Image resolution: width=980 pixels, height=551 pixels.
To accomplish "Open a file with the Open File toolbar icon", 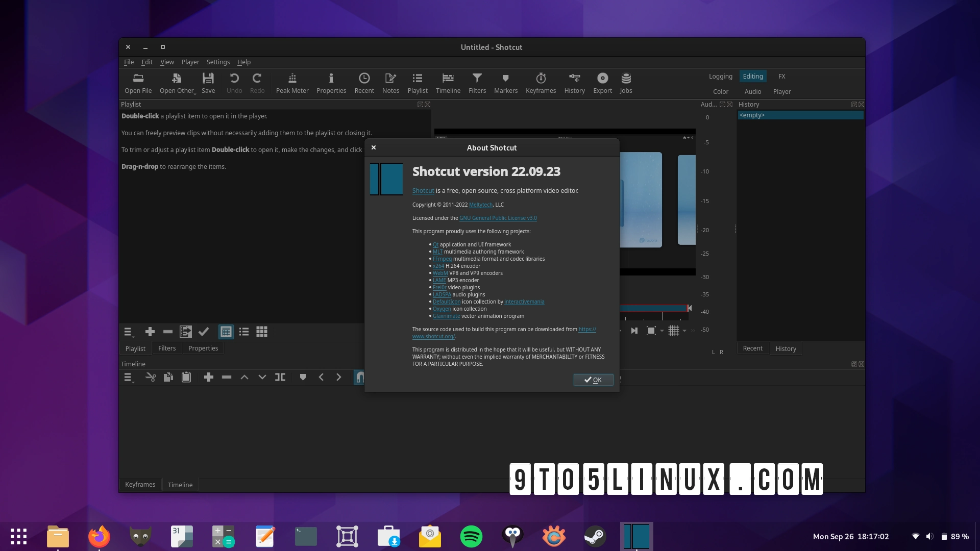I will (138, 83).
